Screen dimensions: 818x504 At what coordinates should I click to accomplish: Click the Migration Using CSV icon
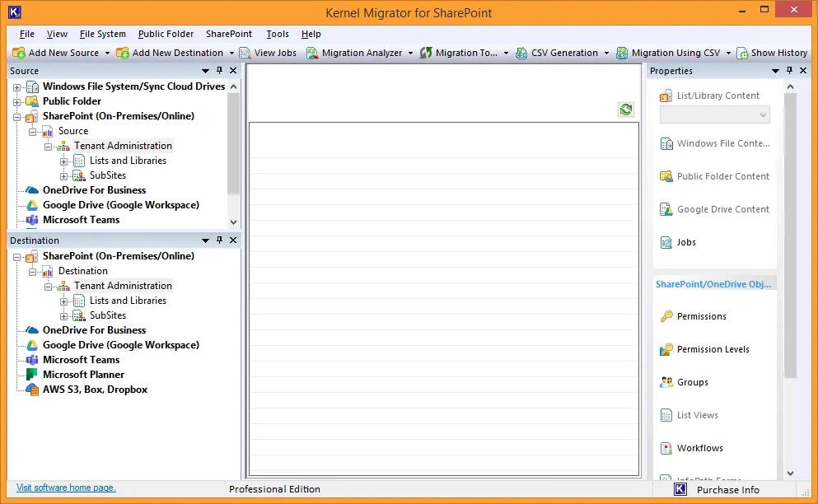point(622,53)
